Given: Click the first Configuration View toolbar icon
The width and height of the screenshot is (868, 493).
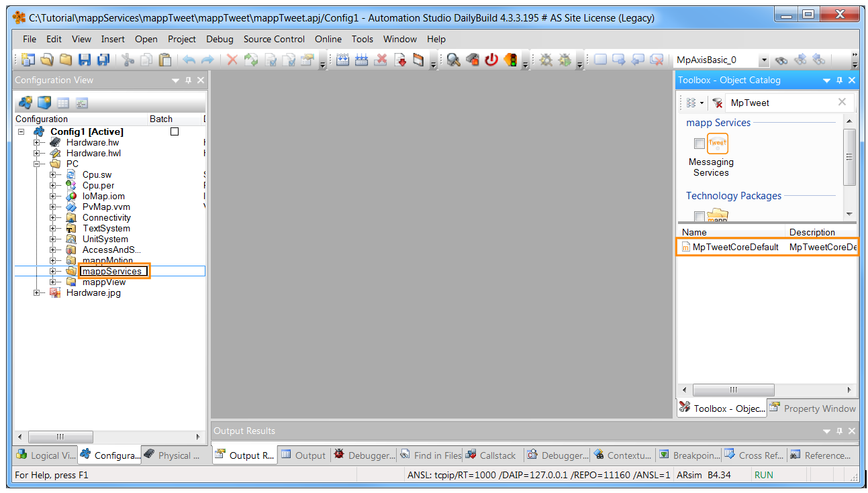Looking at the screenshot, I should pyautogui.click(x=26, y=103).
